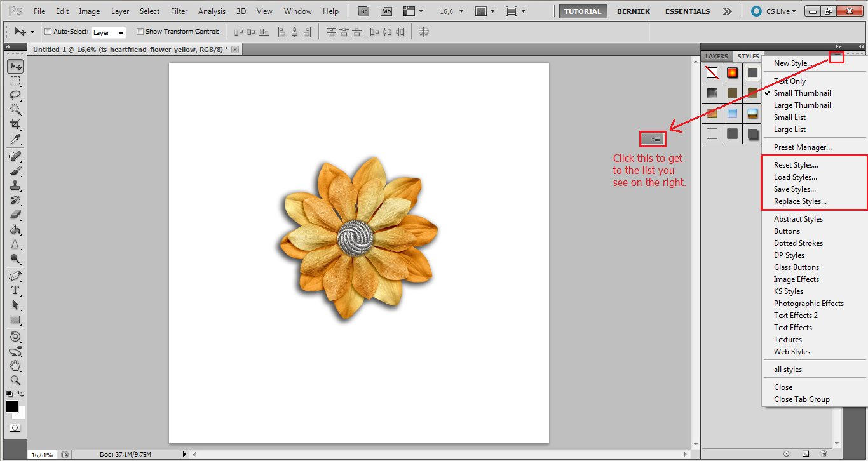Select the Hand tool

15,366
